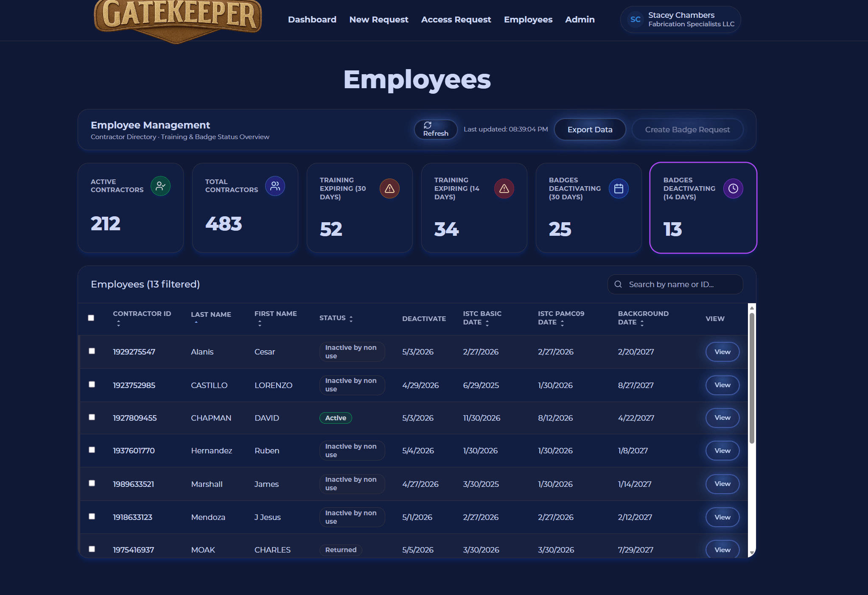This screenshot has height=595, width=868.
Task: Click the Badges Deactivating 30 days calendar icon
Action: 619,188
